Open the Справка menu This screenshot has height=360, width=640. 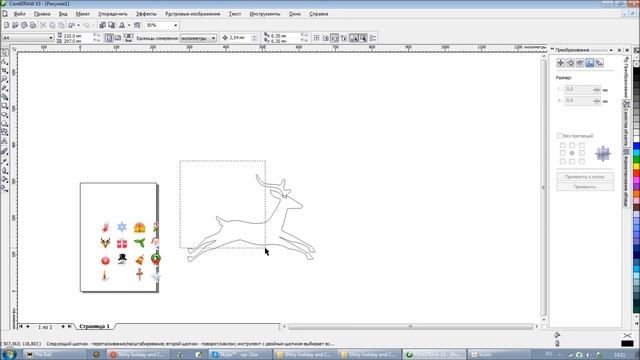[x=318, y=14]
